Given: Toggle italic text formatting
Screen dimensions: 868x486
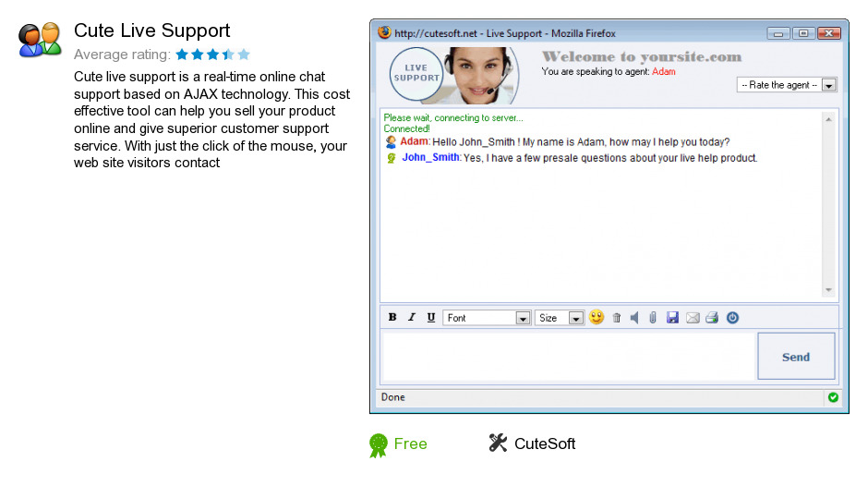Looking at the screenshot, I should point(411,318).
